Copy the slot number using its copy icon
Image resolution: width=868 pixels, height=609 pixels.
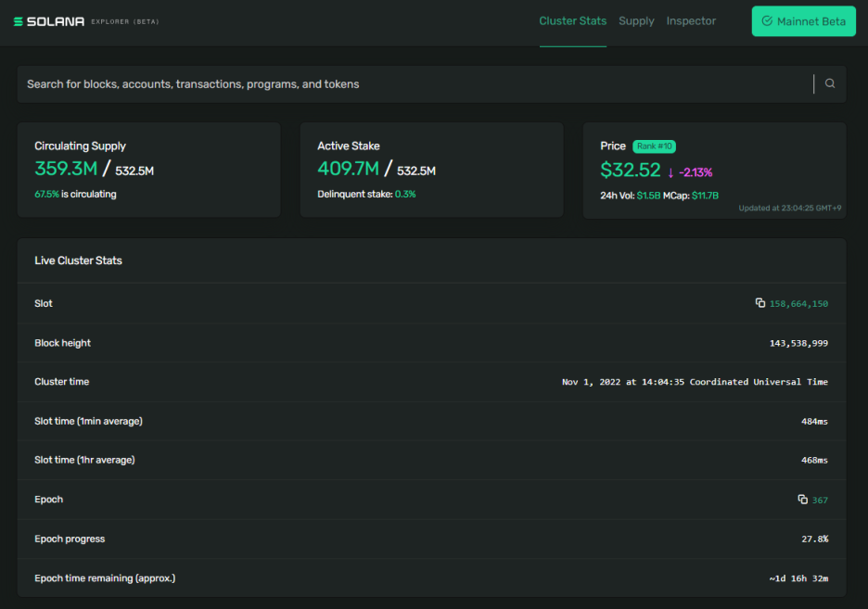760,302
